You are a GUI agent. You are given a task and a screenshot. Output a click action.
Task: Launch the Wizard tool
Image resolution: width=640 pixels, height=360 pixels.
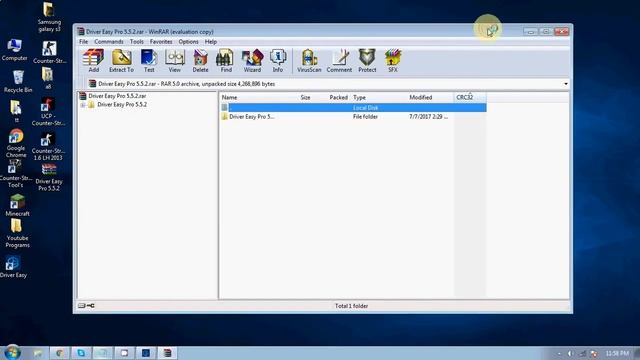click(252, 60)
